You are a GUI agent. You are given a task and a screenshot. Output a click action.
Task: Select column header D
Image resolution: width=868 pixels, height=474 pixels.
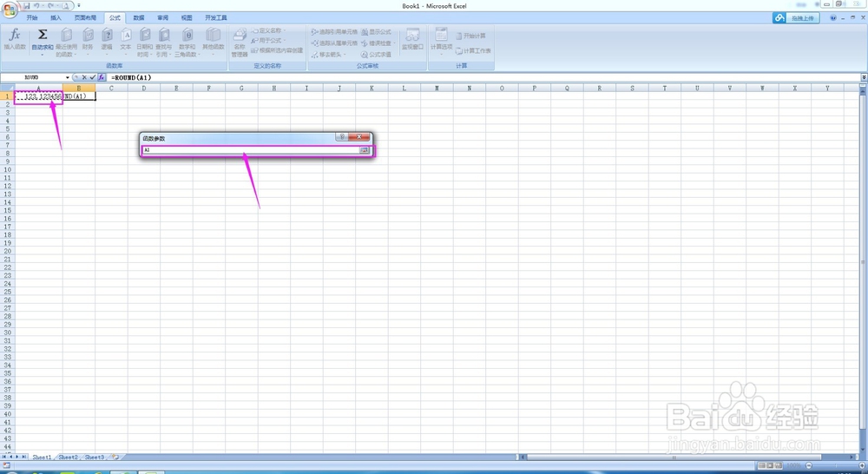click(144, 88)
